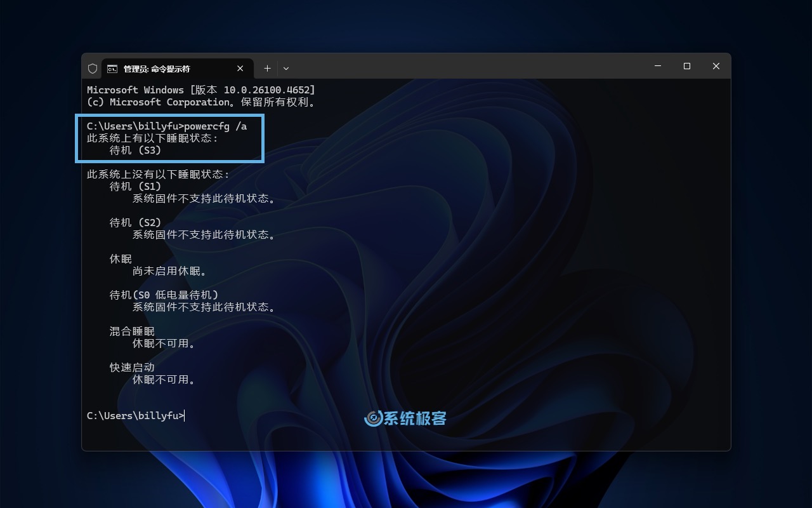Close the 命令提示符 tab
The image size is (812, 508).
(x=240, y=69)
